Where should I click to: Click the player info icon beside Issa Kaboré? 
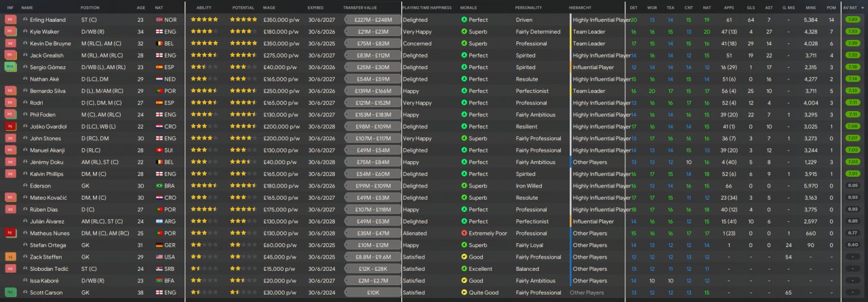click(25, 280)
